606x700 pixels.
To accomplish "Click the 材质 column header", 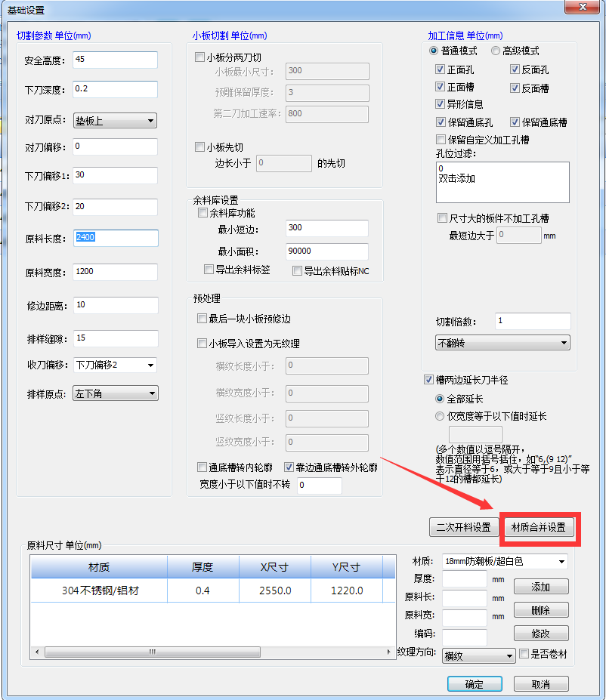I will [99, 567].
